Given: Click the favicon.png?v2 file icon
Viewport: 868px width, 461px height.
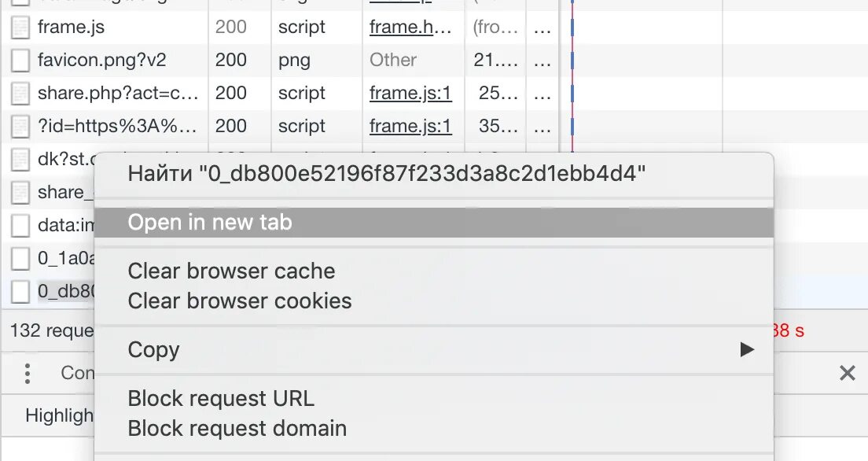Looking at the screenshot, I should point(20,61).
